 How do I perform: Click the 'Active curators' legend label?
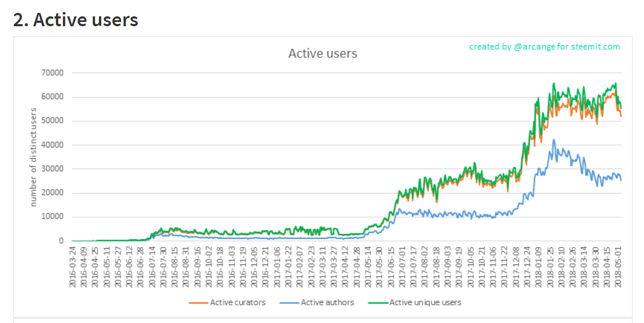pyautogui.click(x=238, y=302)
